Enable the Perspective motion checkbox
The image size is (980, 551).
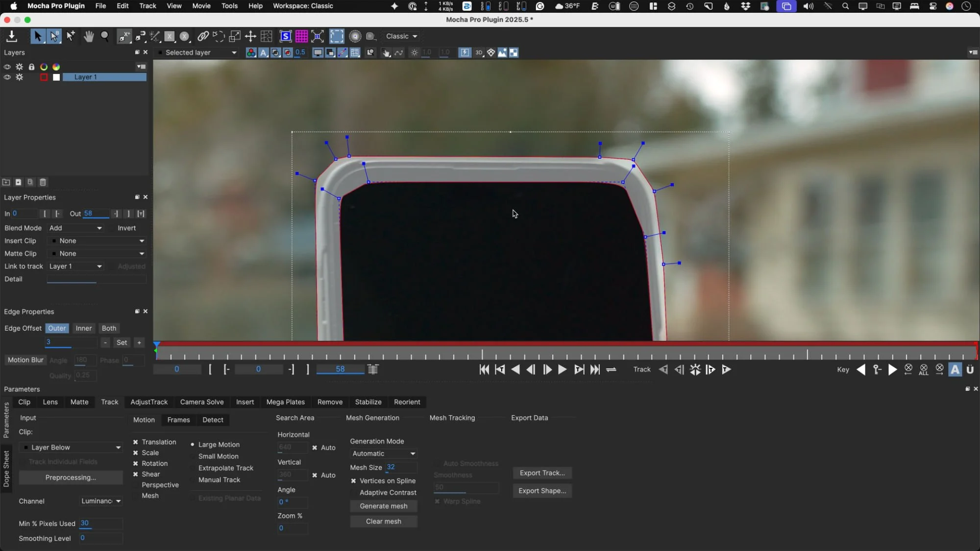[x=136, y=485]
